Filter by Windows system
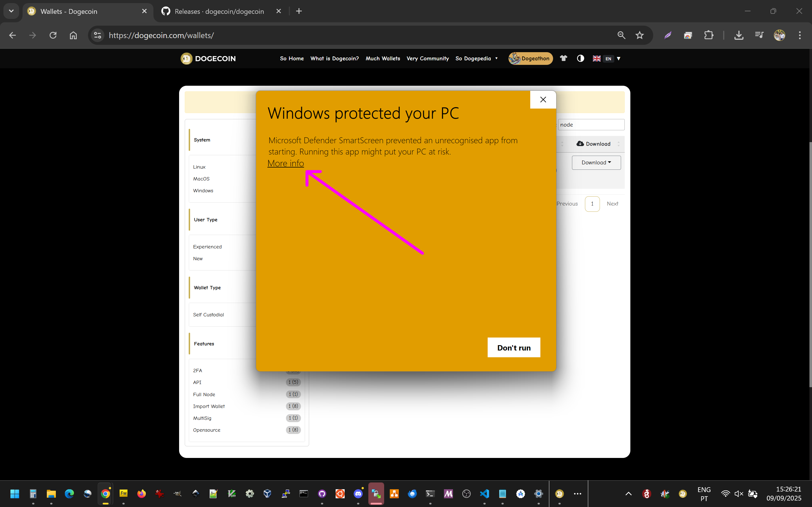 [203, 191]
